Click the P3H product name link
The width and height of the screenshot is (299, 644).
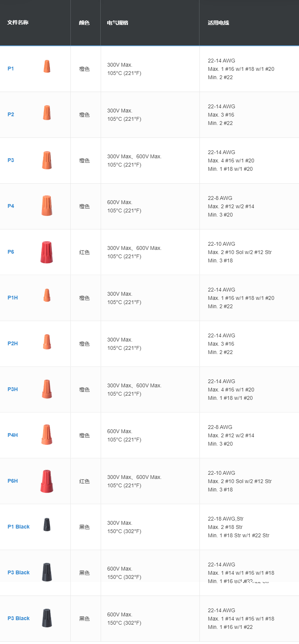pyautogui.click(x=12, y=389)
